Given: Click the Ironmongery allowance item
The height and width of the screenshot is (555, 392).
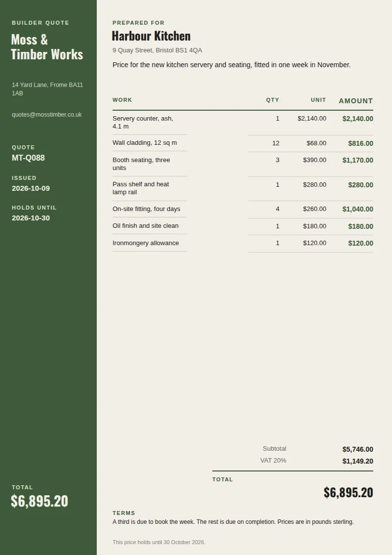Looking at the screenshot, I should point(146,243).
